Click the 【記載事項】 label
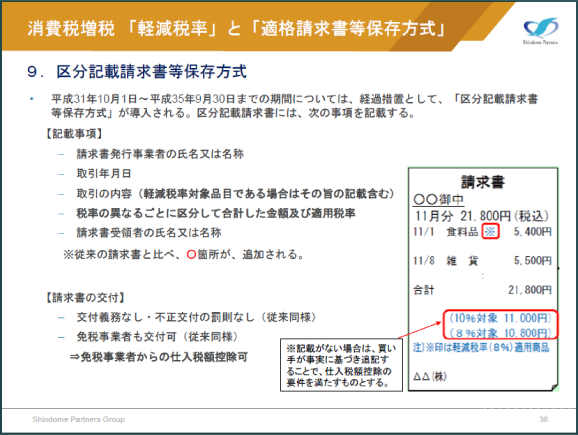578x435 pixels. 74,134
